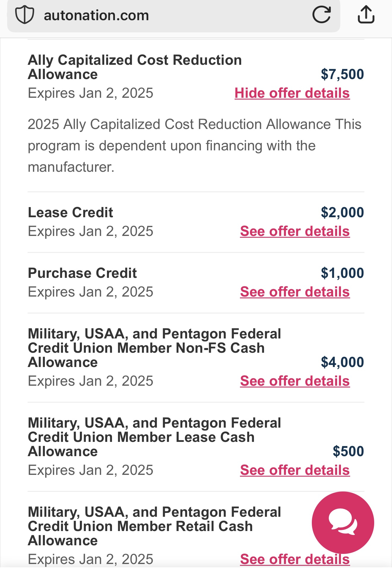
Task: Open the share sheet icon
Action: coord(366,14)
